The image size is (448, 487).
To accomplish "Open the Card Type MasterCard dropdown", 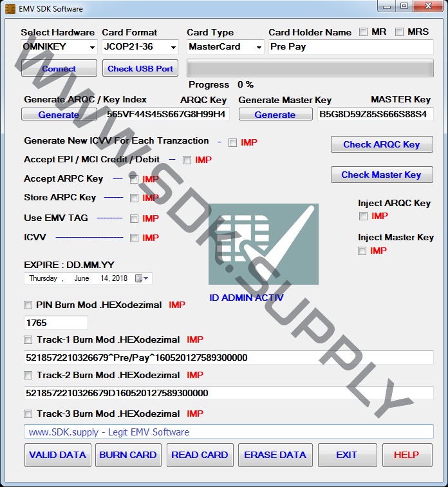I will click(225, 47).
